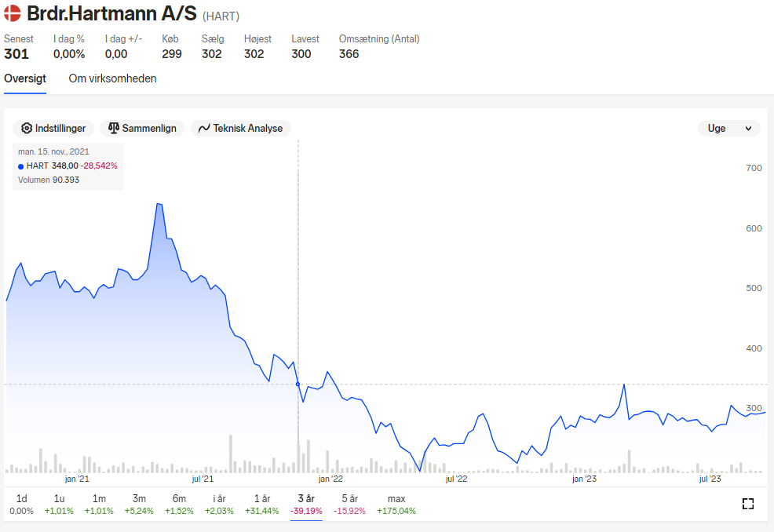Click the Sælg value 302
This screenshot has height=532, width=774.
[x=212, y=54]
